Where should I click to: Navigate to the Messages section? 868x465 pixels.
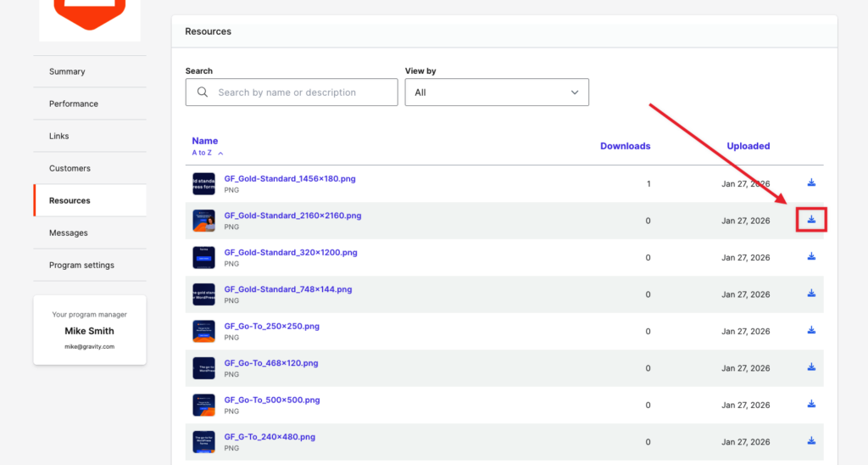68,233
